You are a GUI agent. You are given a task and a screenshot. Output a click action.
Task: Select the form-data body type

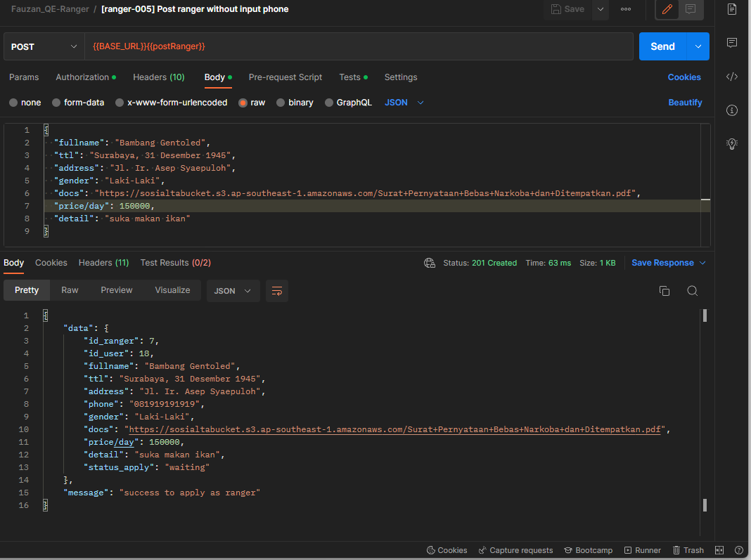77,102
